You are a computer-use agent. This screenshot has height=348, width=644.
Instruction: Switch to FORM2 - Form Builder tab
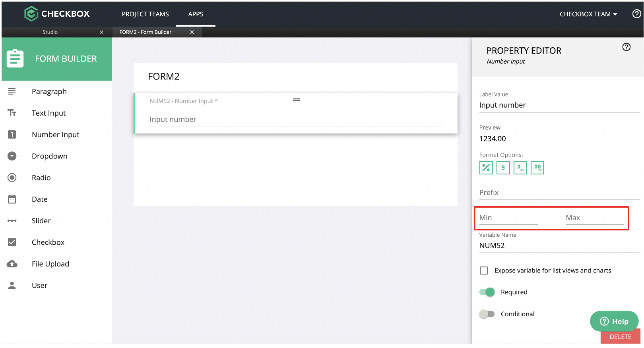pos(145,32)
